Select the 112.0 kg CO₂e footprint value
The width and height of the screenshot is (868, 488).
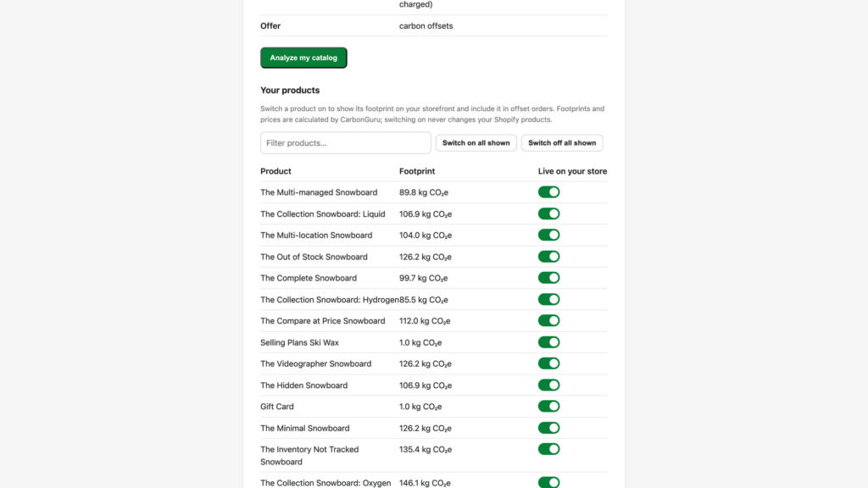425,321
